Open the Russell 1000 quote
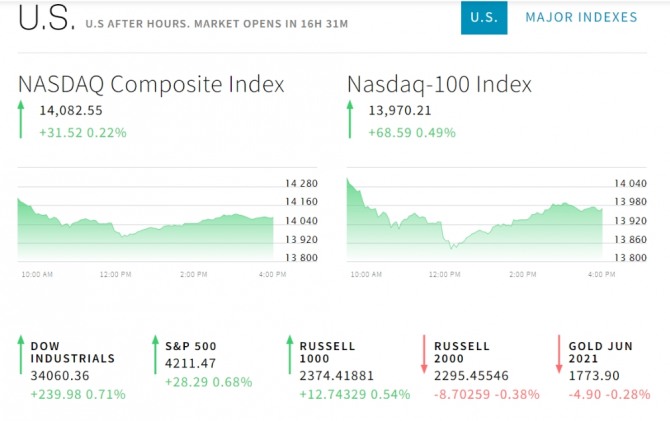The width and height of the screenshot is (670, 421). click(327, 352)
